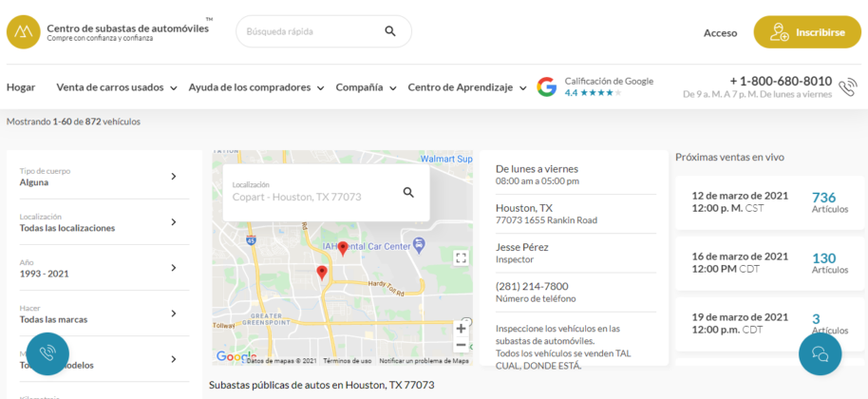Focus the map Localización input field

312,197
